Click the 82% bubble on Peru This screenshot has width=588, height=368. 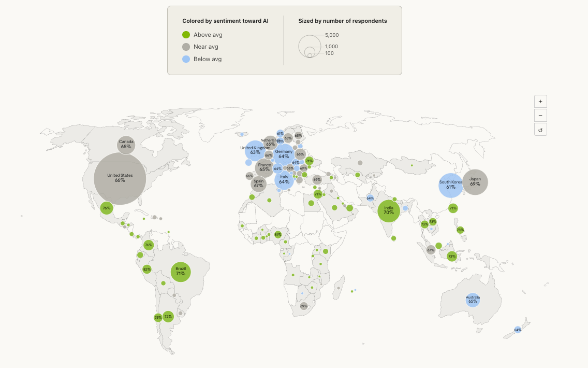pyautogui.click(x=146, y=269)
